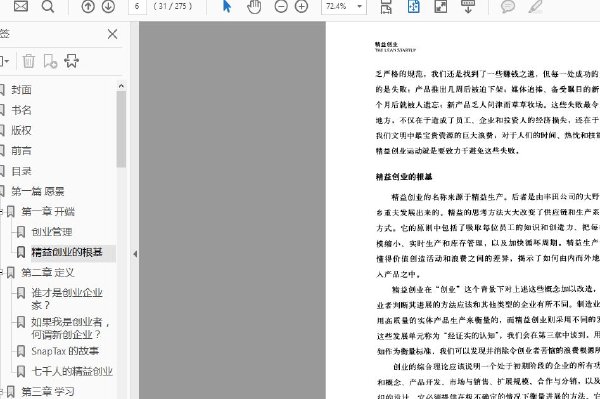Enter full screen mode icon
The width and height of the screenshot is (600, 399).
coord(441,7)
